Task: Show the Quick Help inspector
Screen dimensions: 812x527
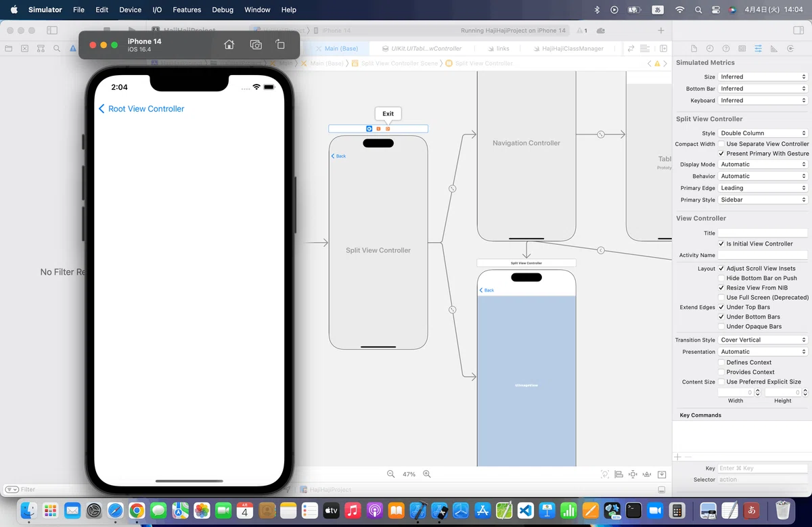Action: pos(726,49)
